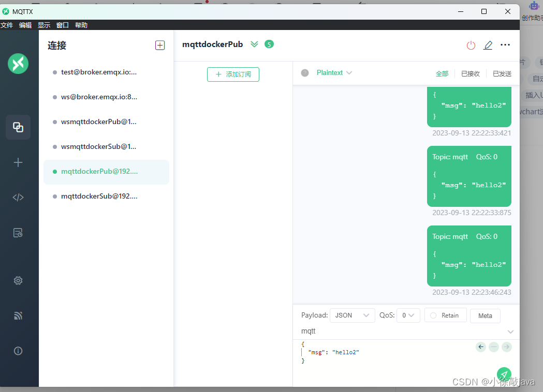The height and width of the screenshot is (392, 543).
Task: Select the wsmqttdockerPub connection
Action: 106,122
